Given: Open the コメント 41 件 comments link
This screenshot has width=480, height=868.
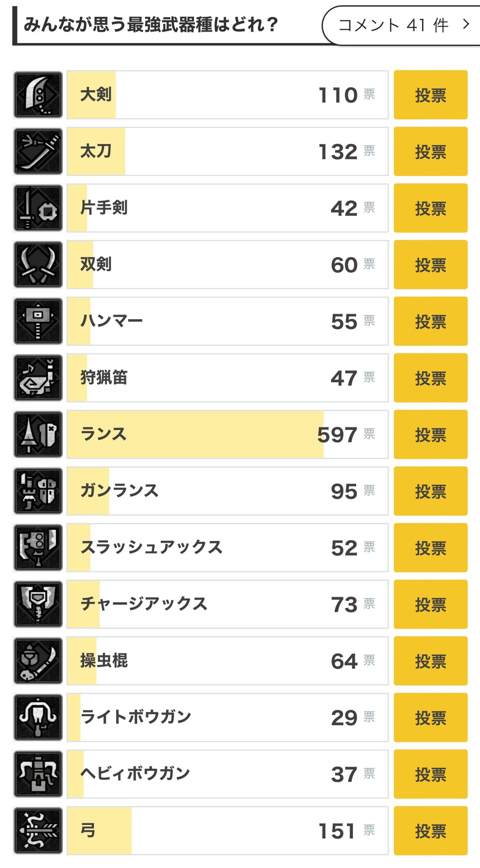Looking at the screenshot, I should click(401, 25).
